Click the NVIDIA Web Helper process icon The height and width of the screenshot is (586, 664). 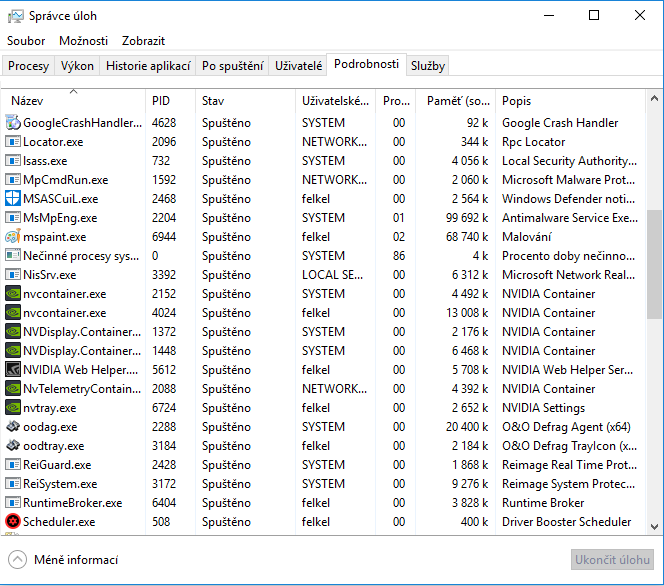(x=13, y=370)
